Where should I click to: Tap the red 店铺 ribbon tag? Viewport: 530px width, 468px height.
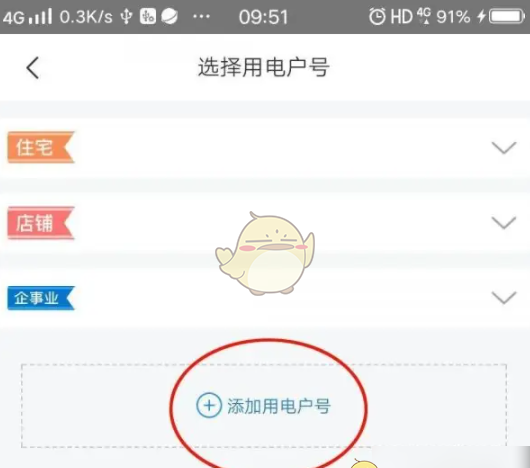pyautogui.click(x=41, y=223)
